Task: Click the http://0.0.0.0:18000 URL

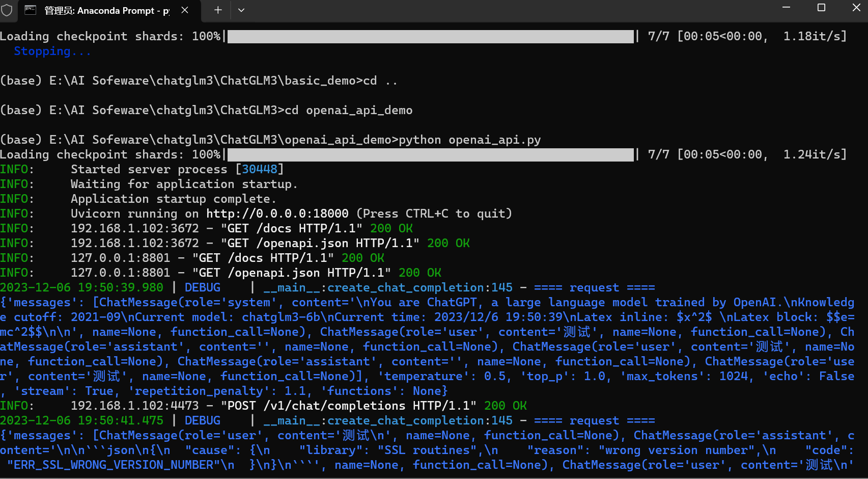Action: coord(277,214)
